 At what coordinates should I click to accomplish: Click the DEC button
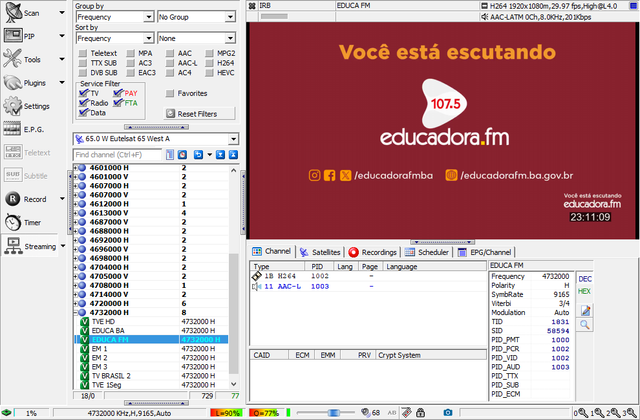click(584, 279)
